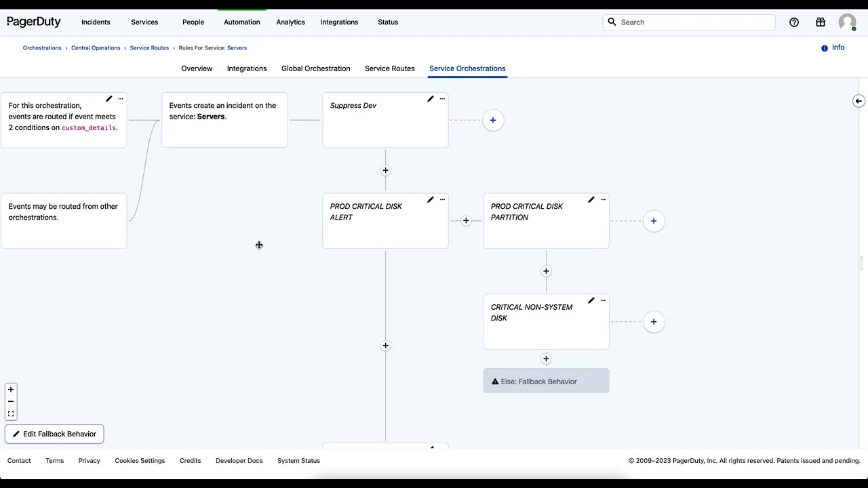Add rule to the right of Suppress Dev
The width and height of the screenshot is (868, 488).
click(493, 120)
